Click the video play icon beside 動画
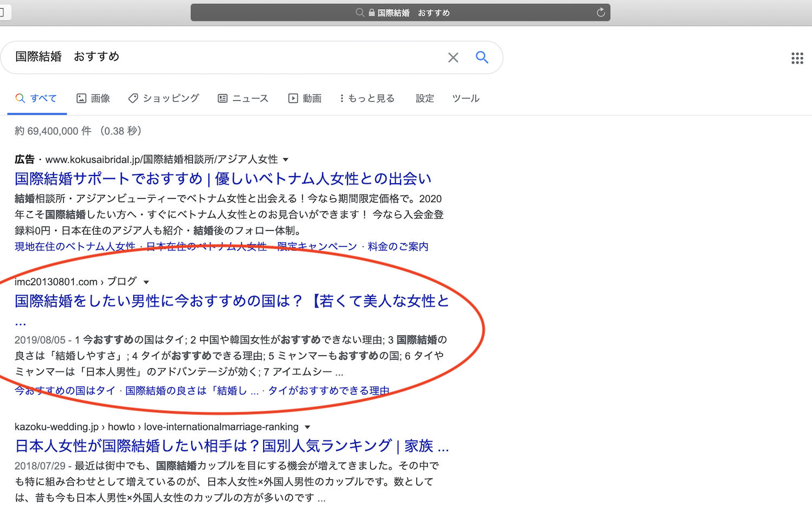The image size is (812, 519). coord(292,98)
